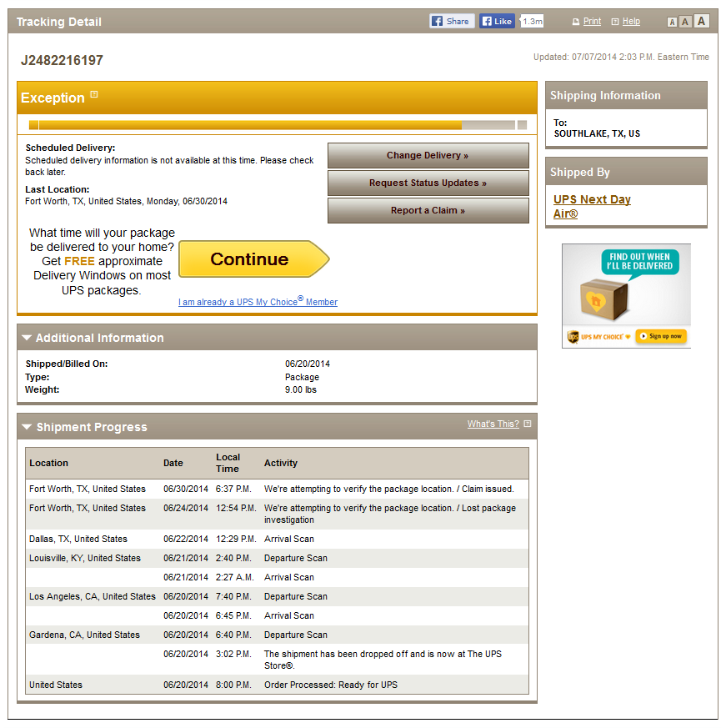Select the smallest text size A
The image size is (726, 728).
(x=672, y=22)
